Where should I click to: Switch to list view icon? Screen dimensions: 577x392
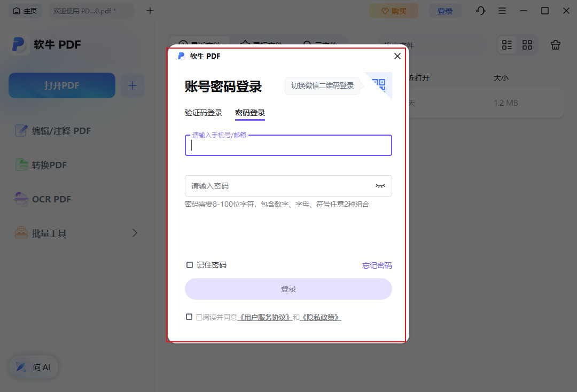[x=507, y=45]
